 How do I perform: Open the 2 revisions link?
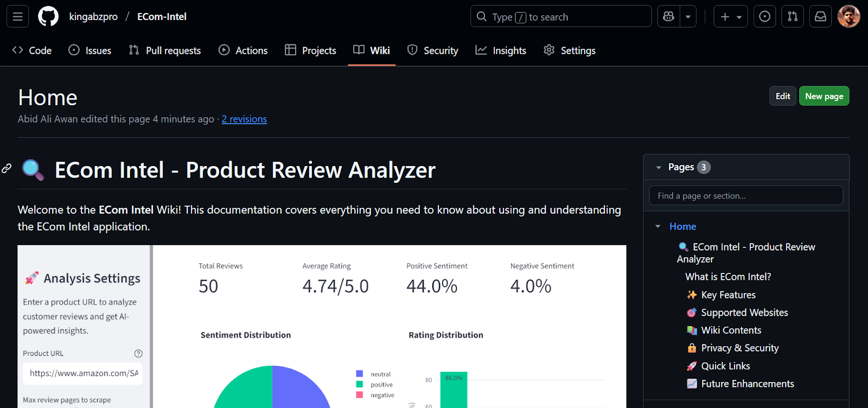[244, 119]
